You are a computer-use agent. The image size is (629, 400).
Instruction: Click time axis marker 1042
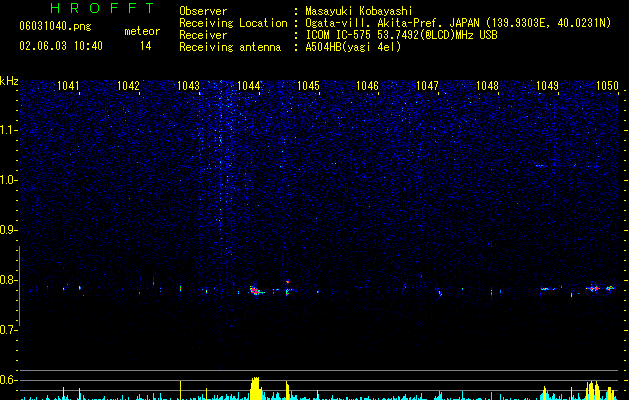pyautogui.click(x=128, y=85)
